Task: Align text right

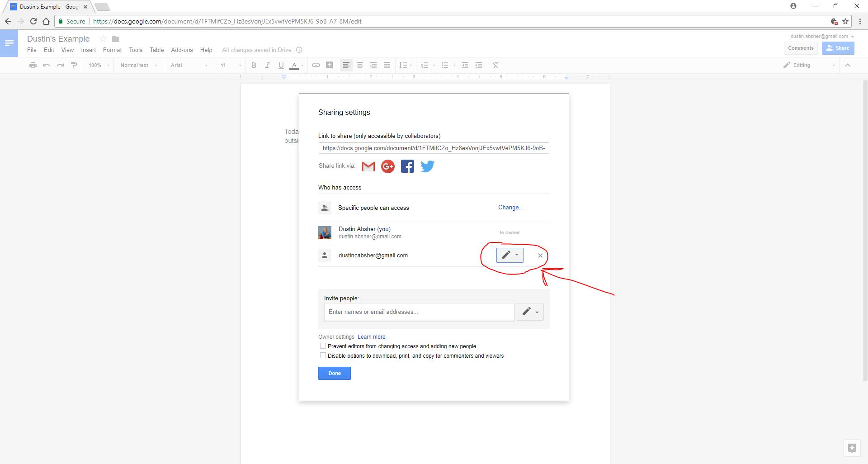Action: 373,65
